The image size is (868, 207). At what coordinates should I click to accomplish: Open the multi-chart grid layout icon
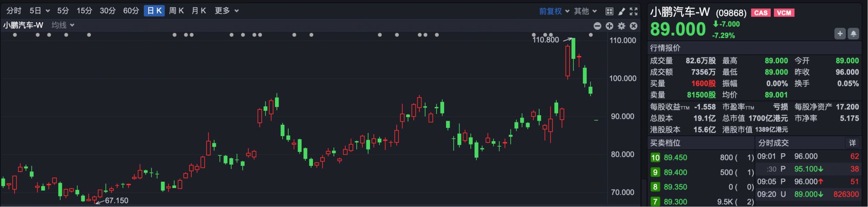[x=609, y=11]
